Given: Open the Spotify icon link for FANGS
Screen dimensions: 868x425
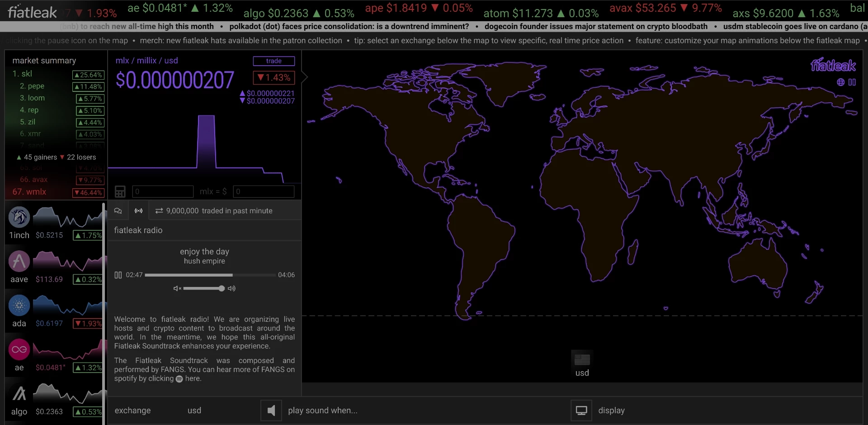Looking at the screenshot, I should tap(179, 379).
